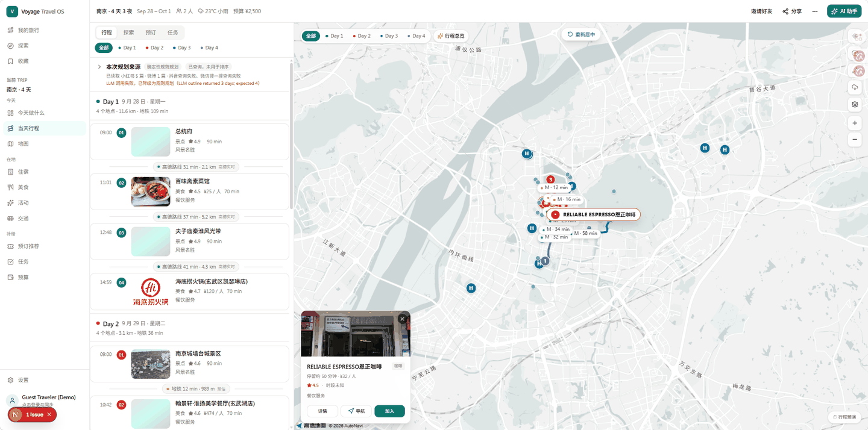Click Guest Traveler (Demo) account entry

tap(45, 400)
